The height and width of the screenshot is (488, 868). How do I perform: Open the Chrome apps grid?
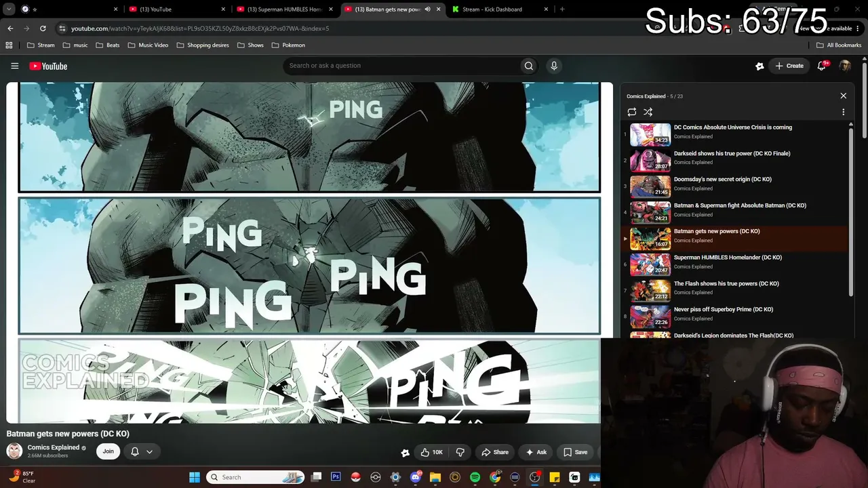pos(9,45)
